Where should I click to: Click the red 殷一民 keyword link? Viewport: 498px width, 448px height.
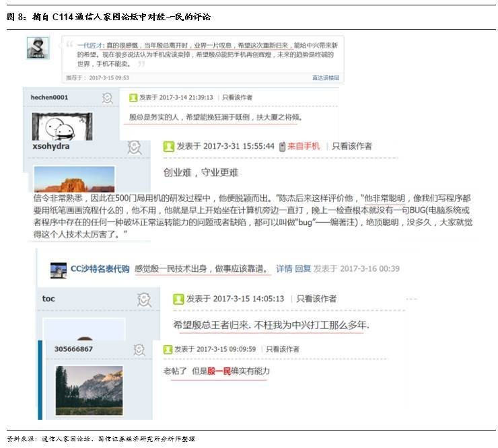pyautogui.click(x=219, y=371)
